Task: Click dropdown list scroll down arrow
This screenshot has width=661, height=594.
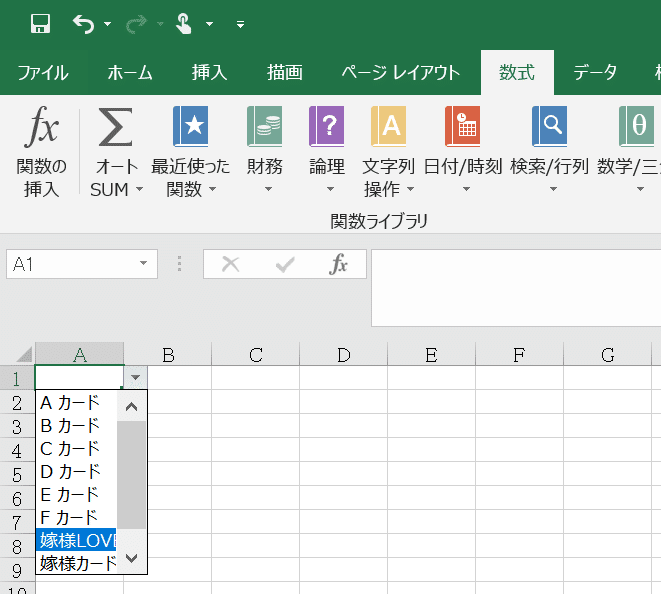Action: coord(132,558)
